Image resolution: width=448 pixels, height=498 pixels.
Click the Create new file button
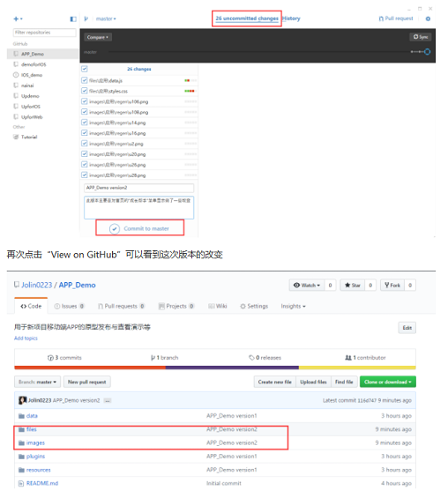(275, 382)
